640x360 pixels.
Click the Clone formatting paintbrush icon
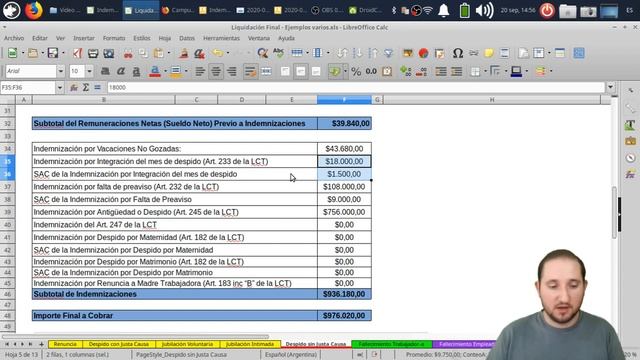pyautogui.click(x=184, y=53)
